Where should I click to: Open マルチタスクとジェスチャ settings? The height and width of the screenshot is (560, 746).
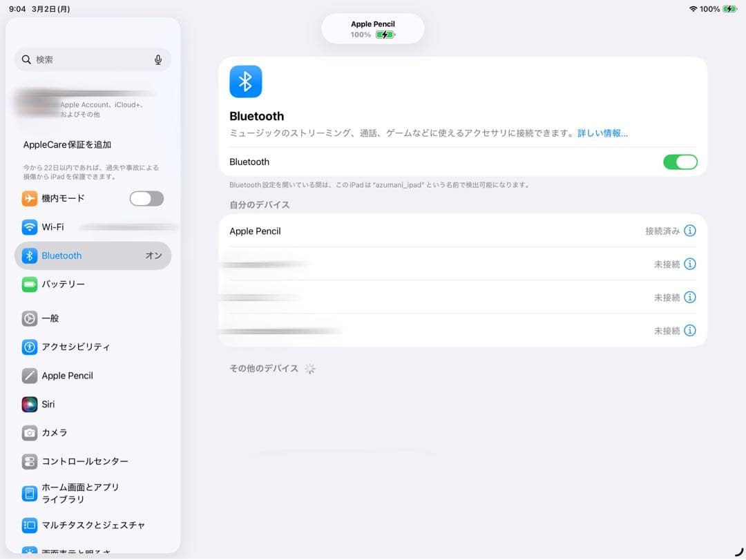click(93, 525)
